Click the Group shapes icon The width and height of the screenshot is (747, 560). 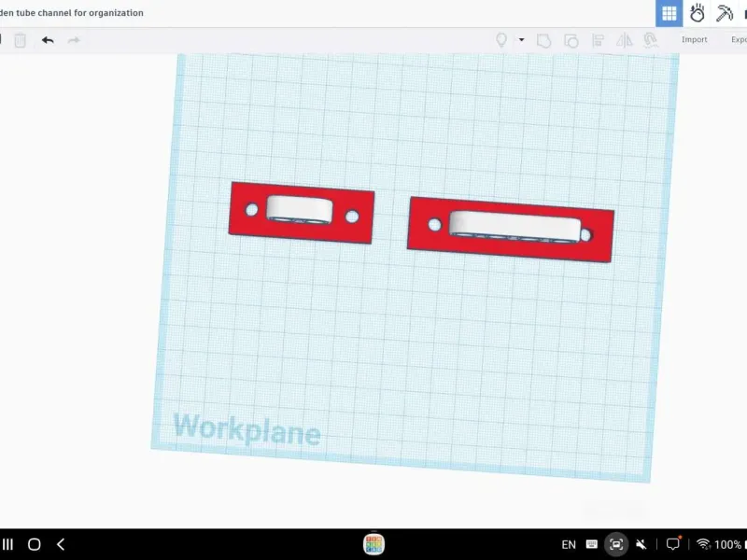544,40
